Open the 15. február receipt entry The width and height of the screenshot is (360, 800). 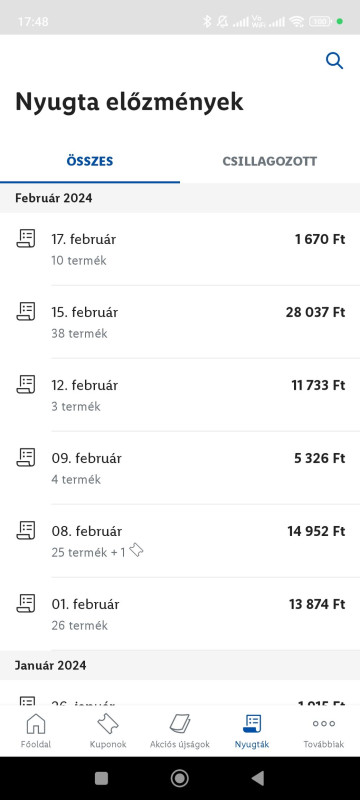coord(180,322)
